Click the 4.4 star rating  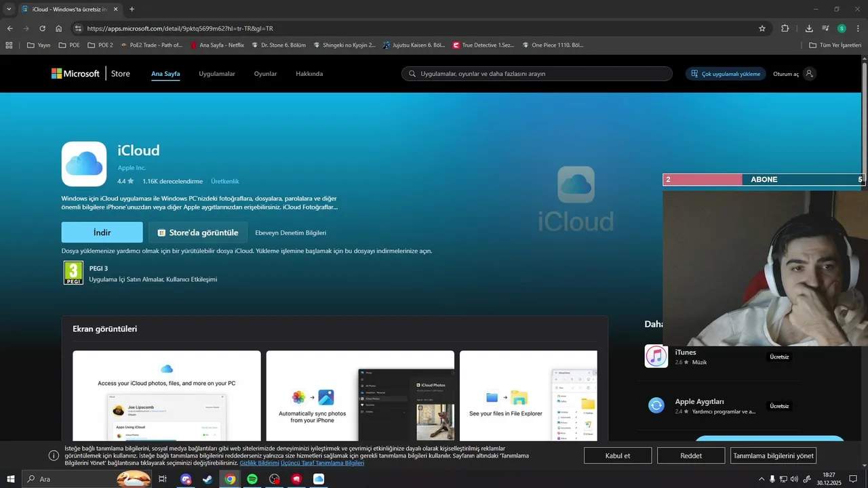point(125,182)
